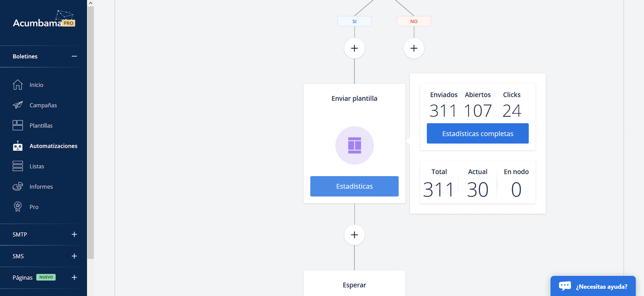
Task: Add a step under the NO branch
Action: (414, 48)
